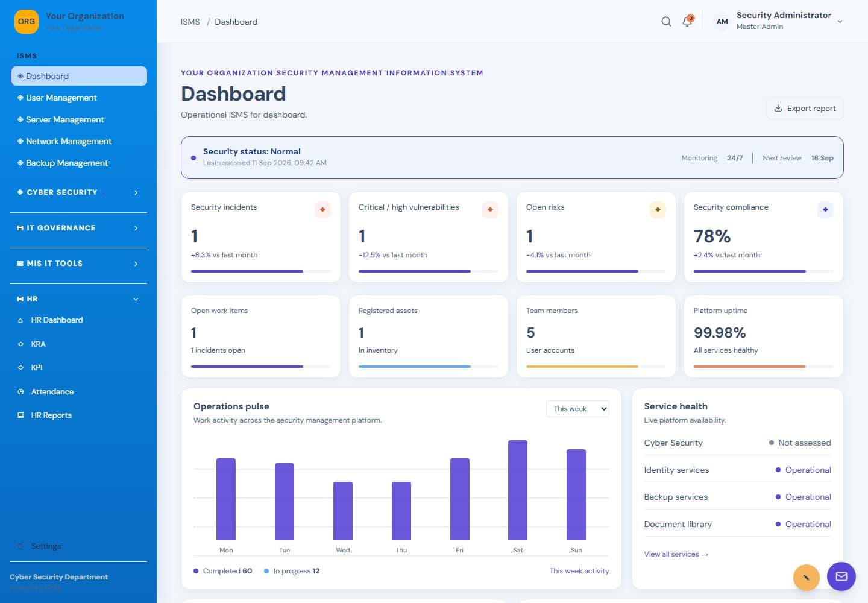Click the orange floating action button
Screen dimensions: 868x603
[806, 578]
